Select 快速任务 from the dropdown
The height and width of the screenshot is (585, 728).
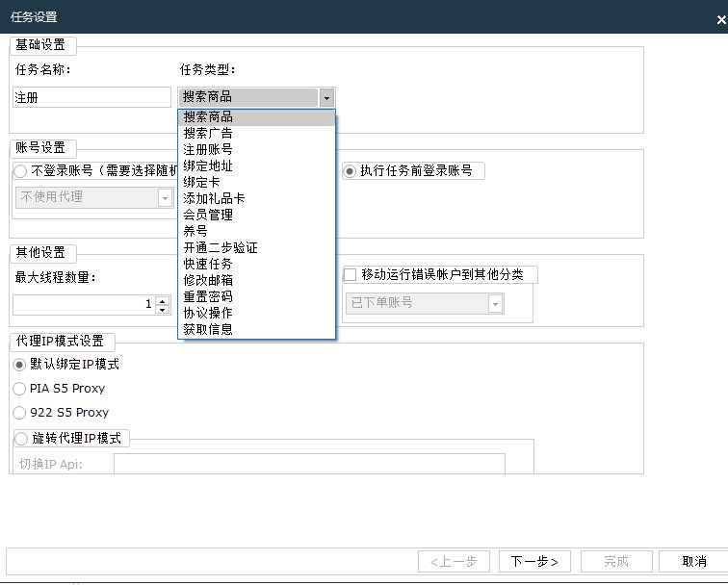point(256,264)
